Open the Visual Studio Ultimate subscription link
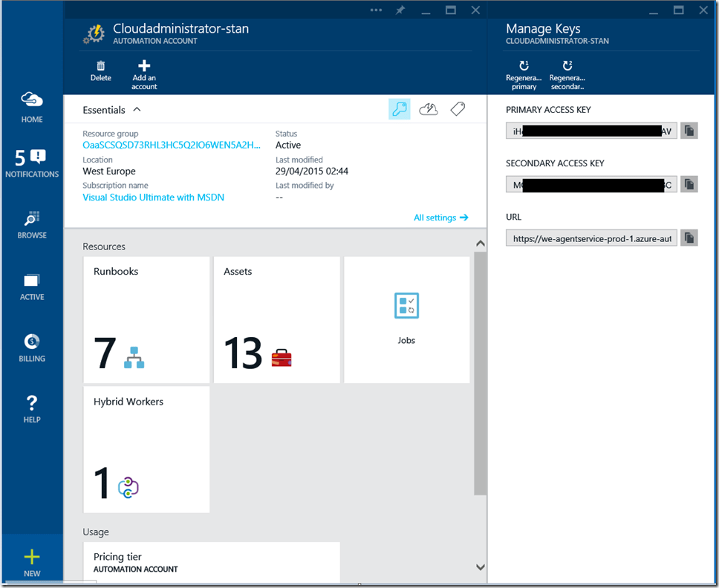The height and width of the screenshot is (588, 719). point(153,197)
